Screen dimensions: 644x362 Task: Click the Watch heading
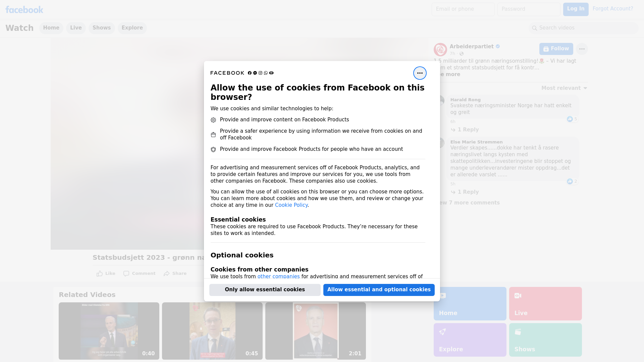(19, 28)
